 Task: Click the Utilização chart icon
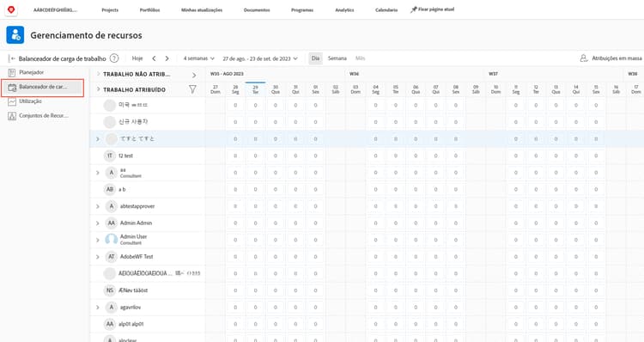pyautogui.click(x=12, y=101)
